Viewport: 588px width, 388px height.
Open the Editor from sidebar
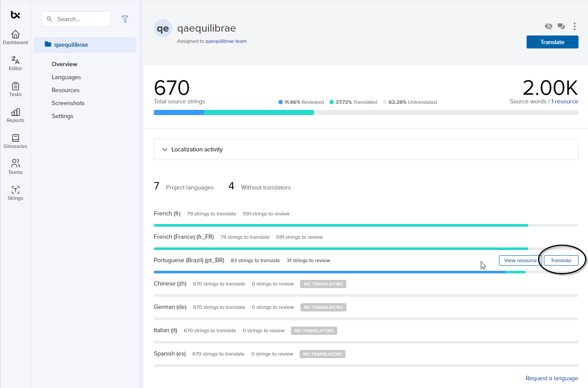point(16,61)
